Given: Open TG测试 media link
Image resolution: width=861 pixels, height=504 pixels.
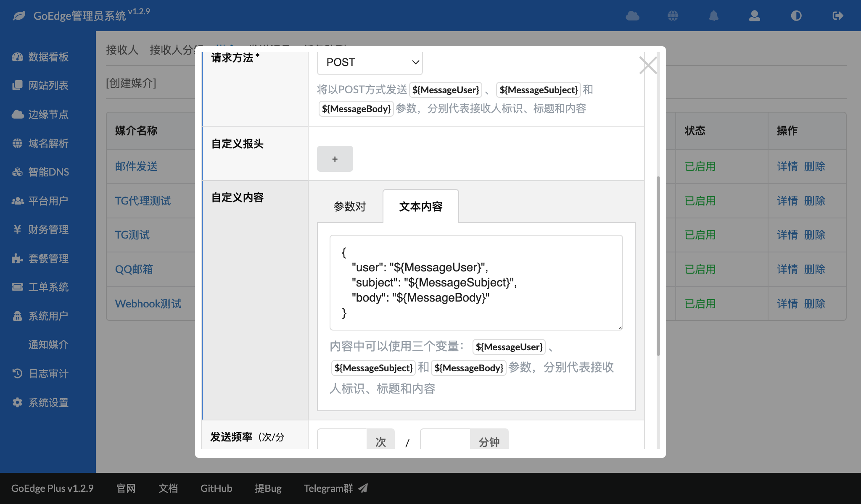Looking at the screenshot, I should [132, 235].
